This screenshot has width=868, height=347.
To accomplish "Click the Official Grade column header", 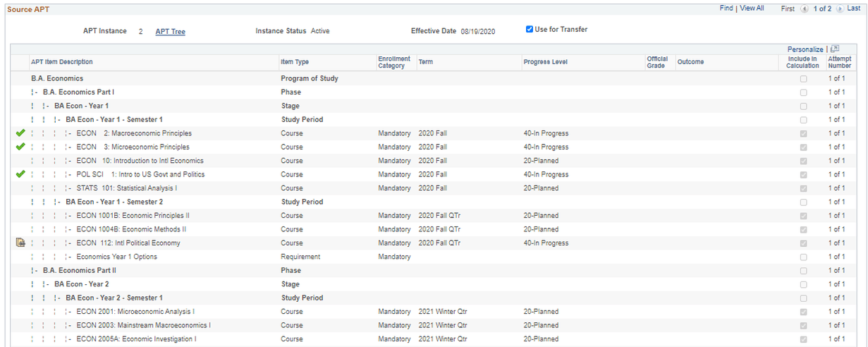I will pos(658,62).
